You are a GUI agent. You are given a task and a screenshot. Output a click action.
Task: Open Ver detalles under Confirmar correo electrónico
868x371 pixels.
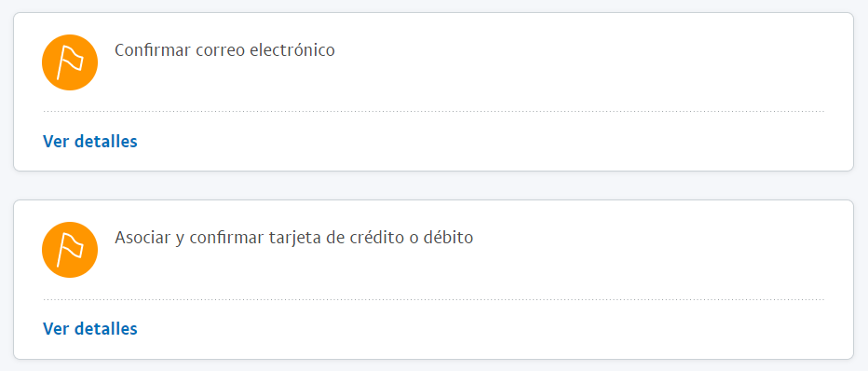coord(90,141)
